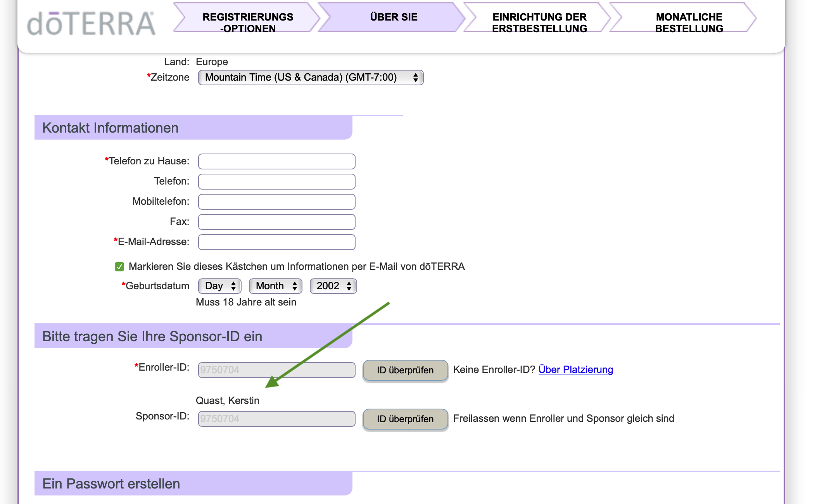Click the Sponsor-ID field
This screenshot has height=504, width=829.
coord(276,419)
